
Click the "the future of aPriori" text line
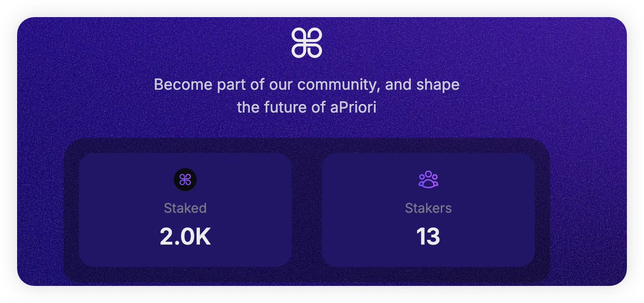click(x=306, y=107)
